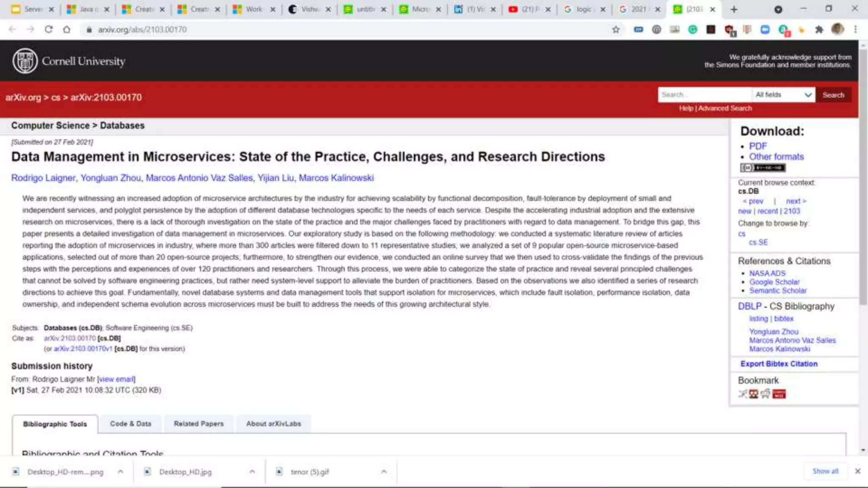This screenshot has height=488, width=868.
Task: Click the Reddit bookmark icon
Action: click(765, 394)
